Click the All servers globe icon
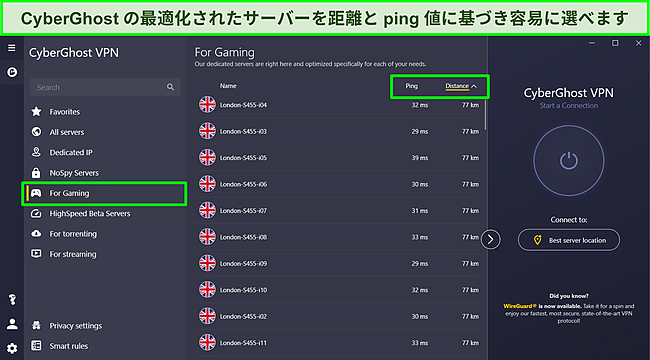The image size is (650, 360). 36,132
